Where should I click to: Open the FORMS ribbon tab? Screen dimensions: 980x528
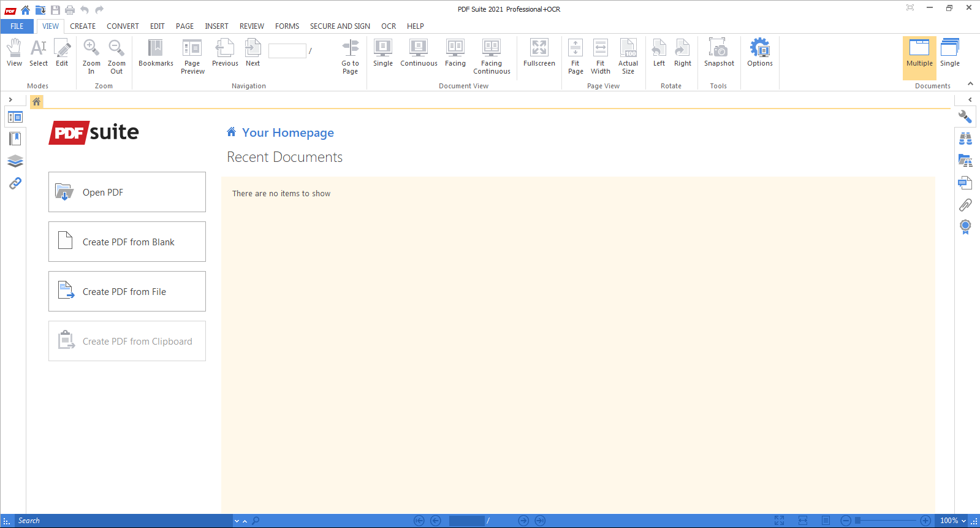[x=287, y=26]
